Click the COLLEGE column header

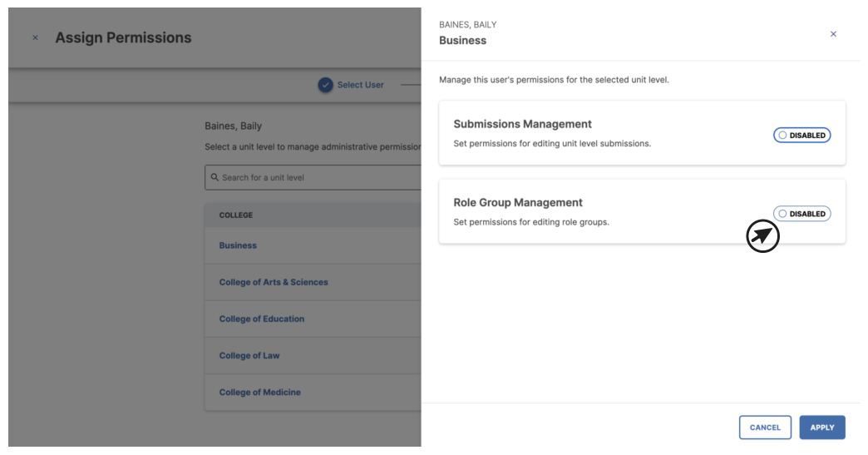(x=236, y=215)
